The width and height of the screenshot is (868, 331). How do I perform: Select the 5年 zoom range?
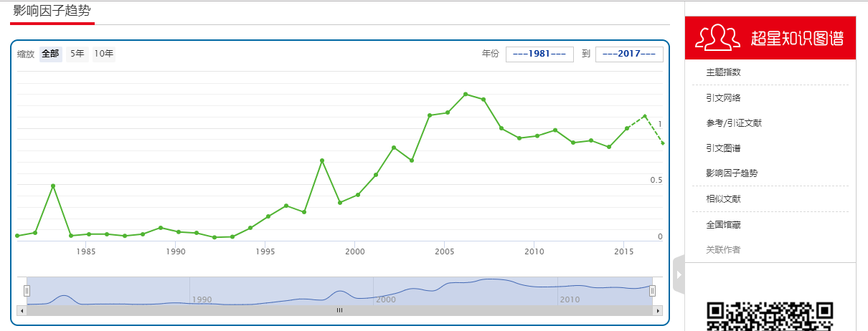click(77, 54)
